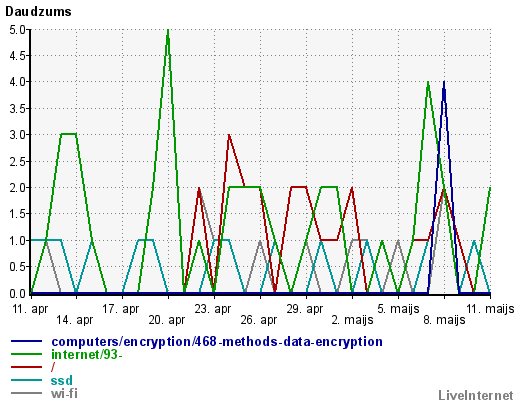Click the '2.5' y-axis value
The height and width of the screenshot is (405, 520).
(17, 162)
